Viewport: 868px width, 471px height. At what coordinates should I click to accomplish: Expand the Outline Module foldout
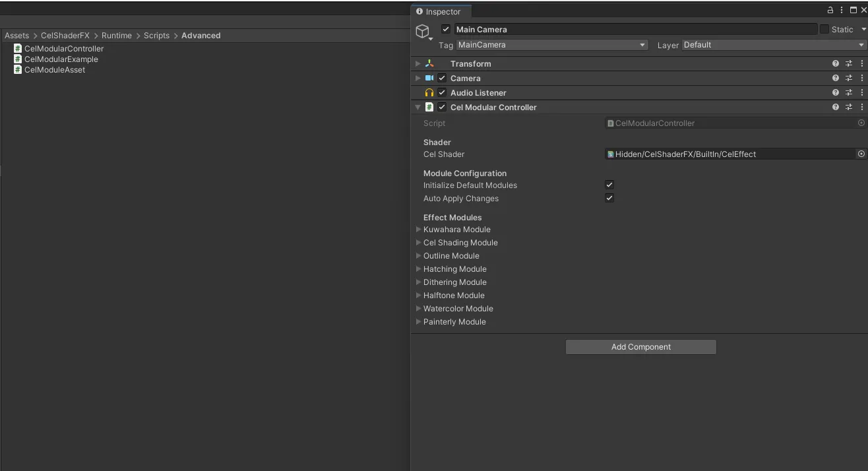click(418, 256)
